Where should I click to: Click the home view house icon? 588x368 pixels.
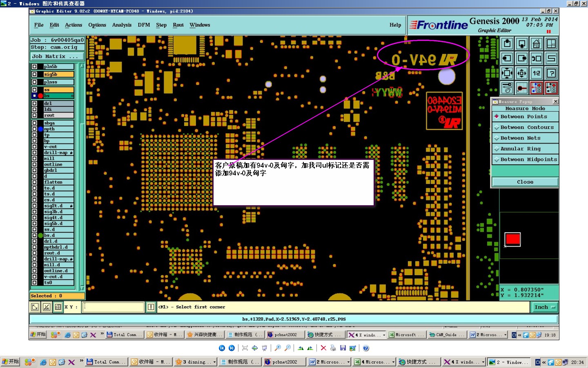pos(537,43)
